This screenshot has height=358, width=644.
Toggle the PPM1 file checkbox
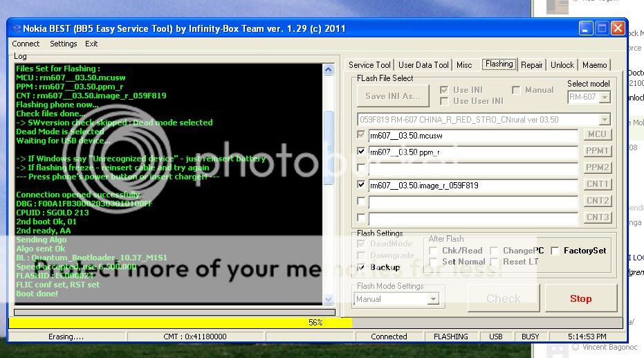point(361,152)
